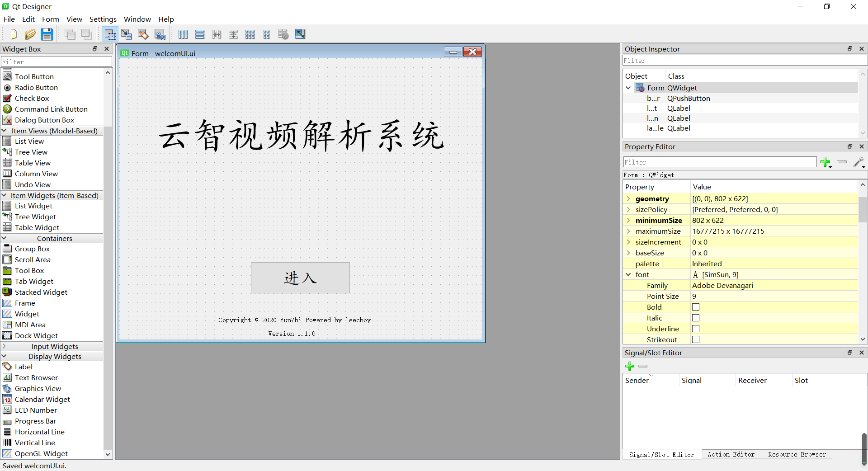Click the Property Editor filter field

(x=720, y=162)
